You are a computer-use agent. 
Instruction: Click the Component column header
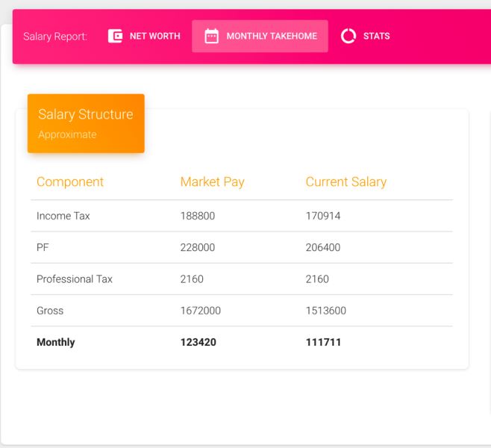(70, 181)
